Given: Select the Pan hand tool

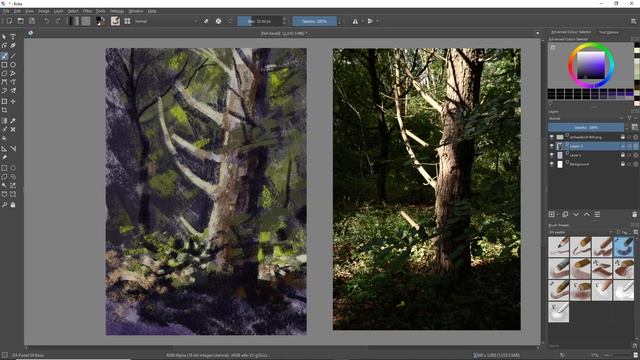Looking at the screenshot, I should pos(13,205).
